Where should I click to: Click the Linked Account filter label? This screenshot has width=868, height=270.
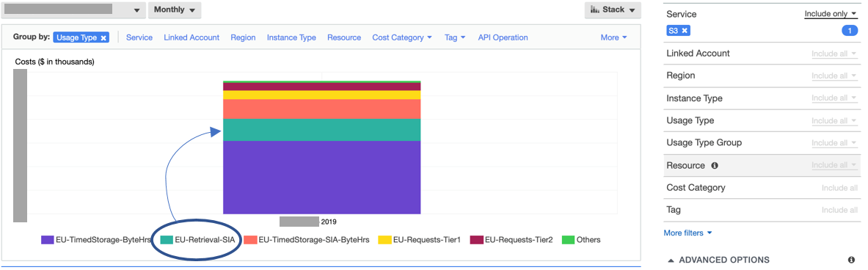click(x=698, y=53)
